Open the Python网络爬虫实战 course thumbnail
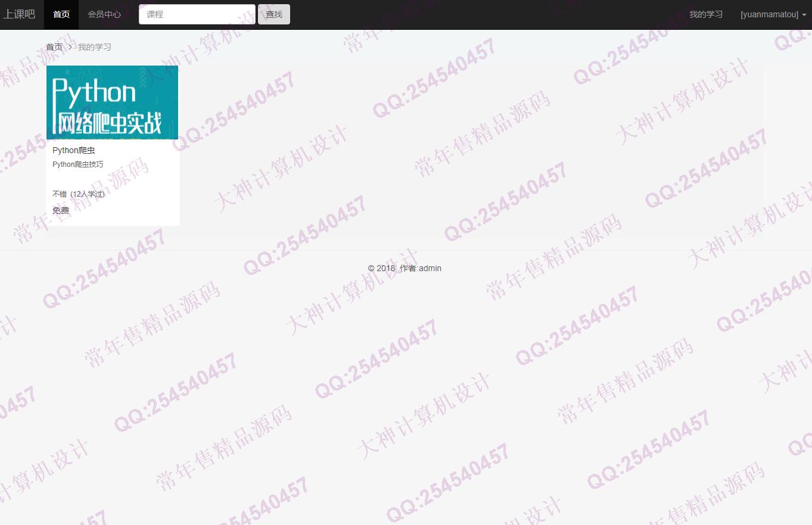This screenshot has height=525, width=812. pyautogui.click(x=112, y=102)
